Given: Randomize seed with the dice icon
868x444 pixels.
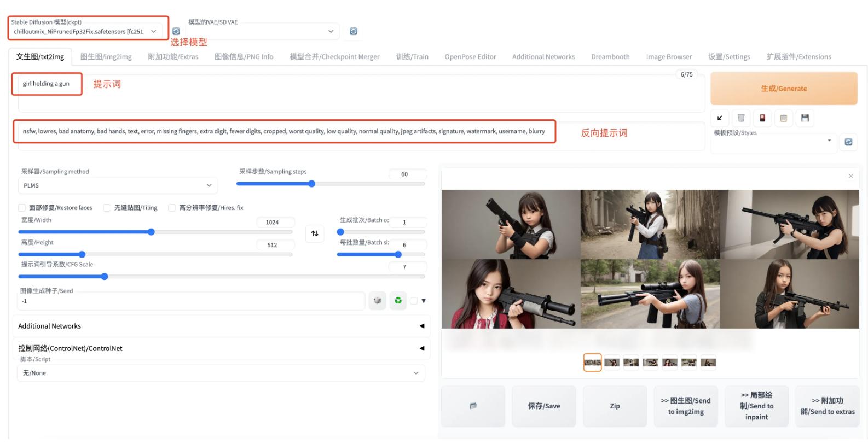Looking at the screenshot, I should coord(377,301).
